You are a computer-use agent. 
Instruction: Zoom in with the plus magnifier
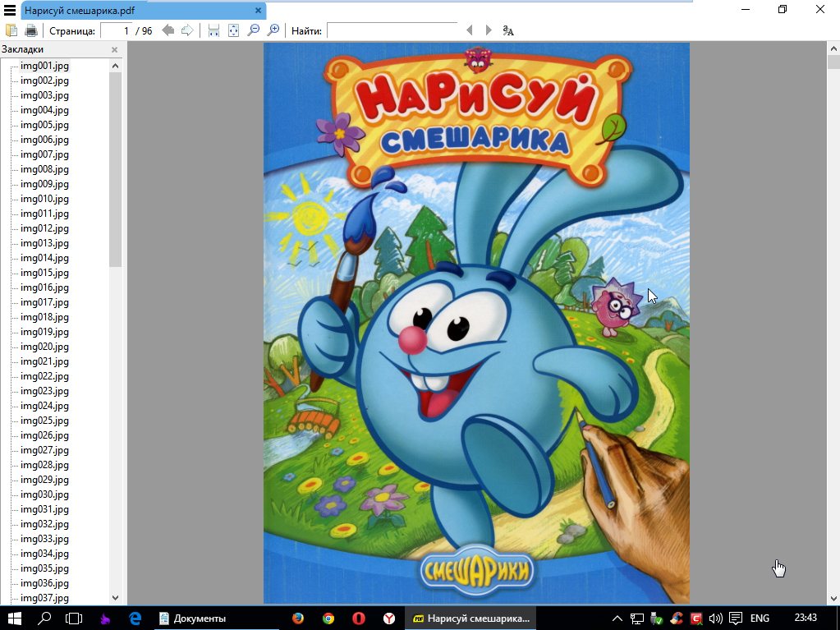(x=273, y=30)
